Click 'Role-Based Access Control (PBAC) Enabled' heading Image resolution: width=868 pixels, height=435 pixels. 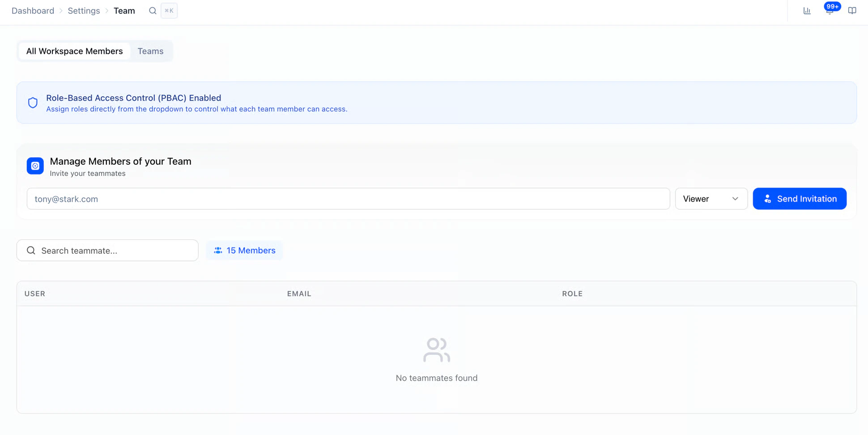point(134,98)
